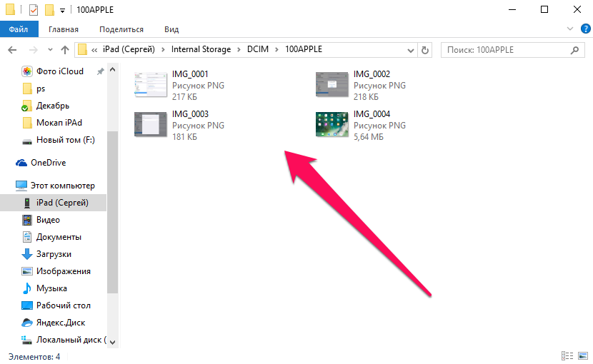The width and height of the screenshot is (593, 364).
Task: Click the Forward navigation arrow
Action: (x=34, y=49)
